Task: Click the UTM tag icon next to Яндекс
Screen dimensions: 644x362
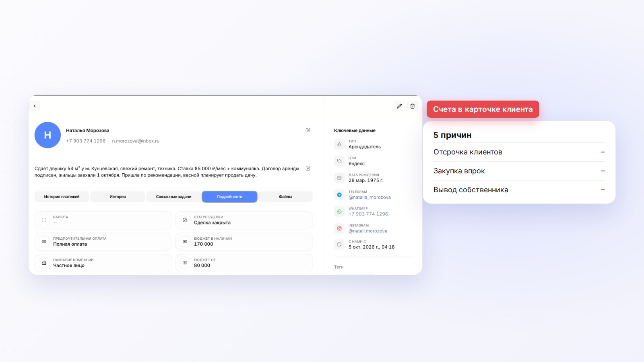Action: 339,161
